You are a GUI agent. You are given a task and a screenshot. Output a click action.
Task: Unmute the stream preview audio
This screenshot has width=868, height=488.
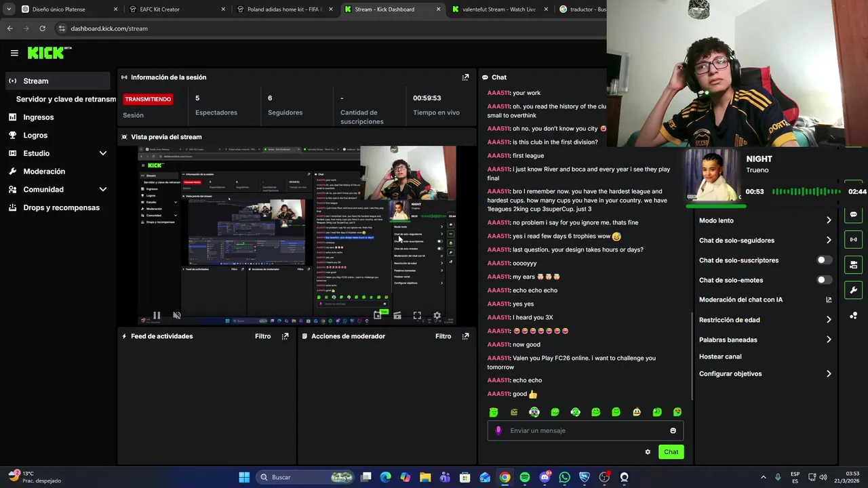coord(177,315)
